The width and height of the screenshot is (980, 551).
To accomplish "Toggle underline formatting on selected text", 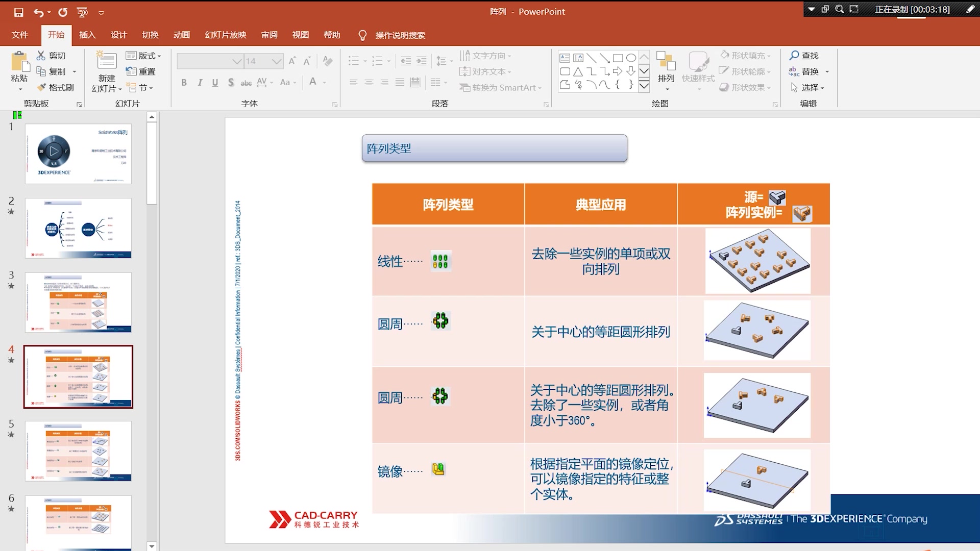I will tap(215, 82).
